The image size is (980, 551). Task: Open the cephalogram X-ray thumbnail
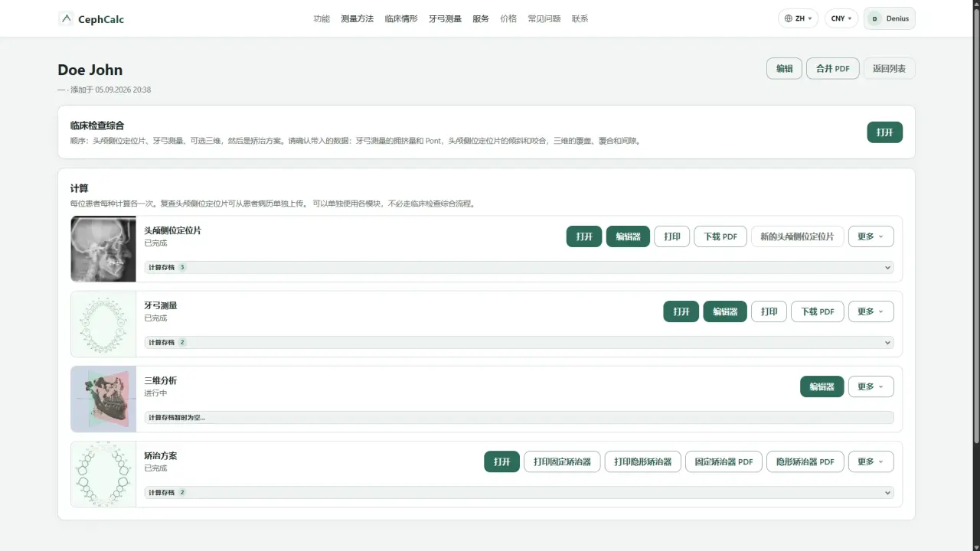tap(103, 249)
